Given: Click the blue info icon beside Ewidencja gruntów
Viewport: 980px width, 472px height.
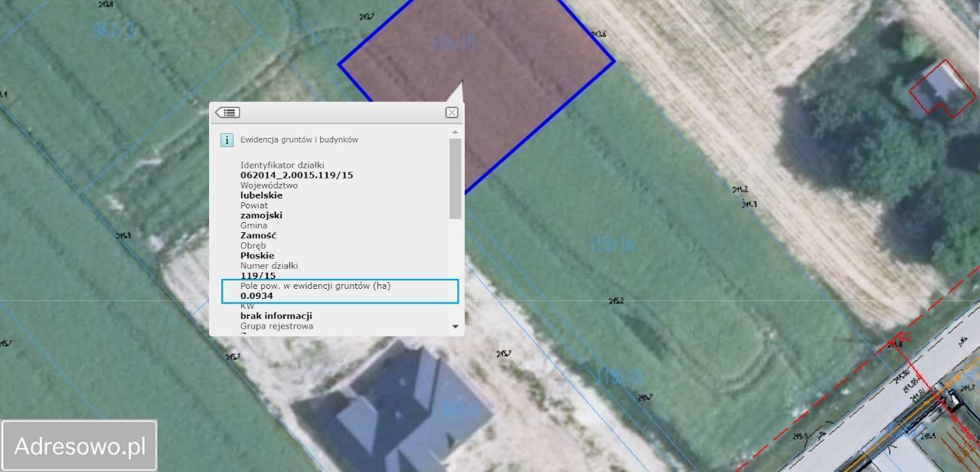Looking at the screenshot, I should coord(227,140).
